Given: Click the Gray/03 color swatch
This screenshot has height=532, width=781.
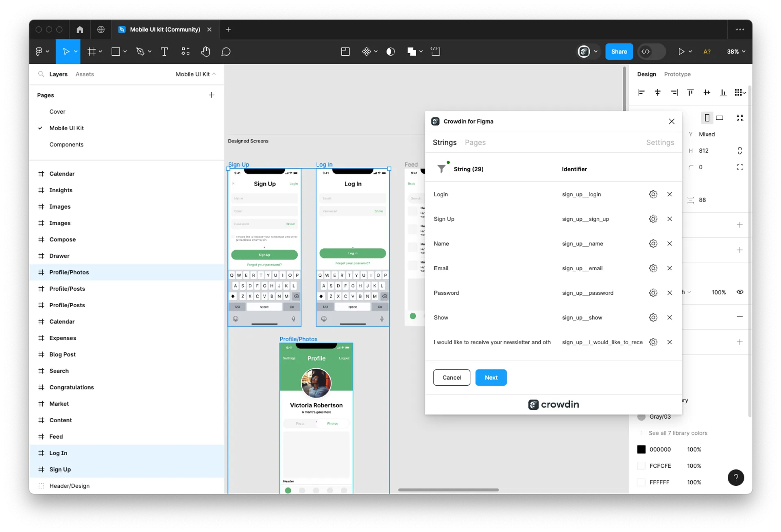Looking at the screenshot, I should click(x=641, y=416).
